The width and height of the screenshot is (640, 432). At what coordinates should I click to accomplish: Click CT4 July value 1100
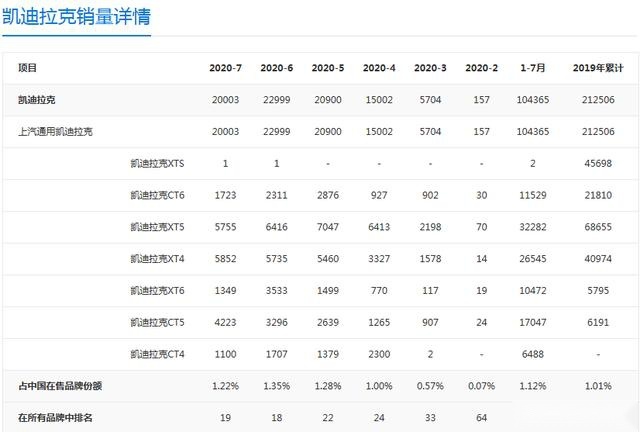point(225,354)
